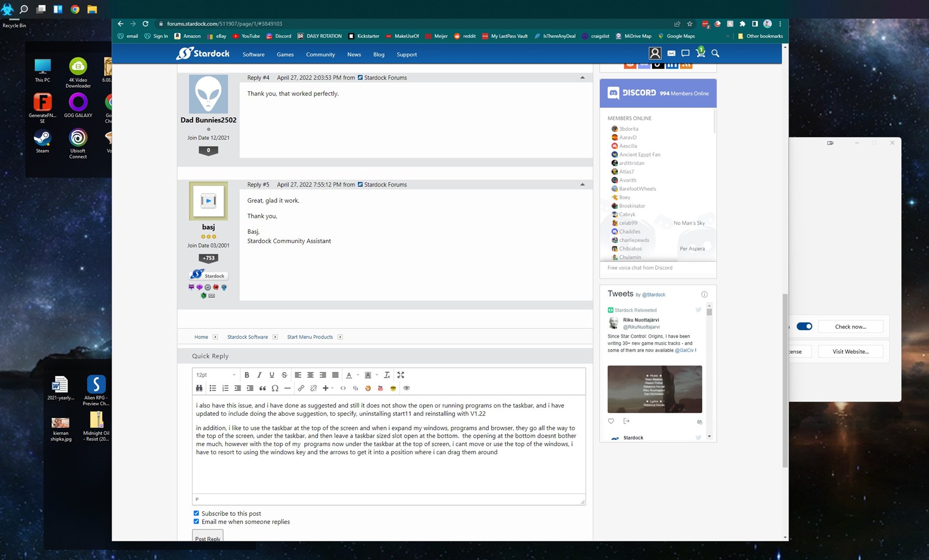Image resolution: width=929 pixels, height=560 pixels.
Task: Collapse Reply #5 with the arrow
Action: (x=583, y=185)
